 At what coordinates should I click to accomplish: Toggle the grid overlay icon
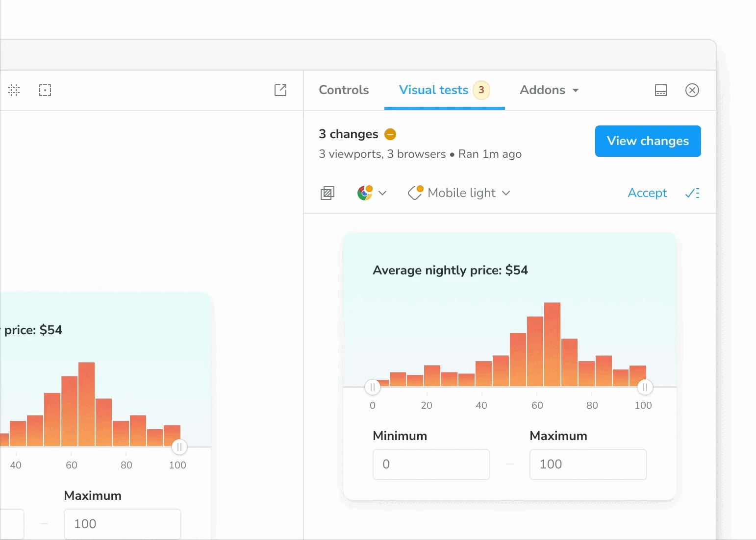[14, 90]
